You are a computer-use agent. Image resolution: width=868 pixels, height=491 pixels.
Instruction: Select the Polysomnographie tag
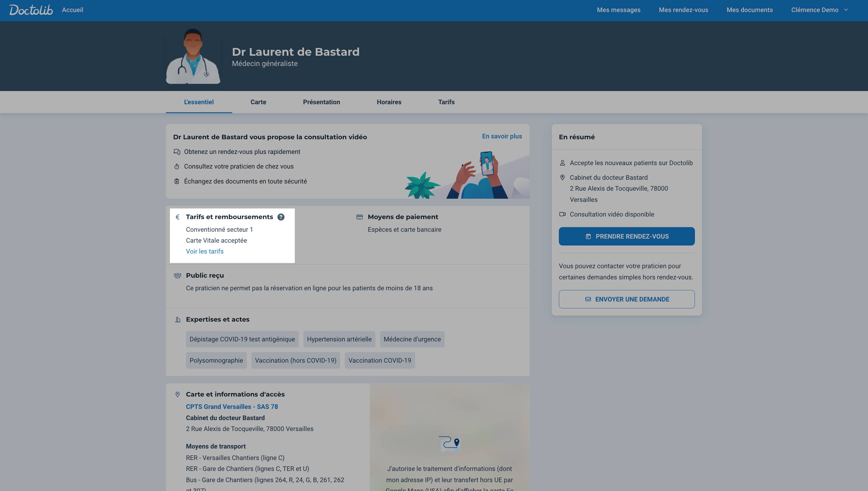216,360
